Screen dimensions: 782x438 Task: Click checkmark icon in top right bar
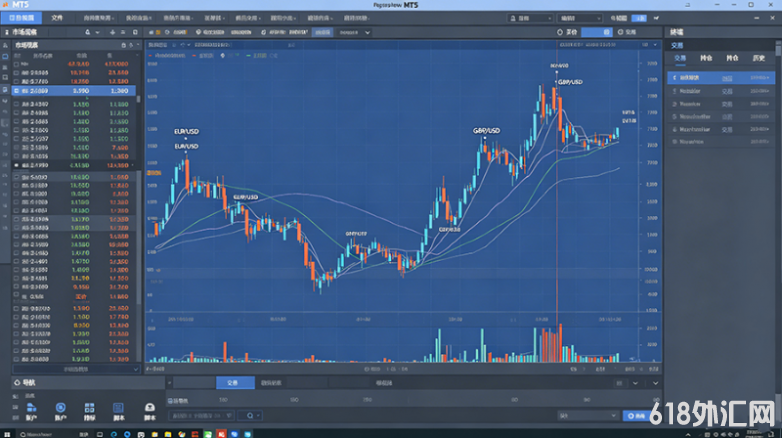click(656, 18)
